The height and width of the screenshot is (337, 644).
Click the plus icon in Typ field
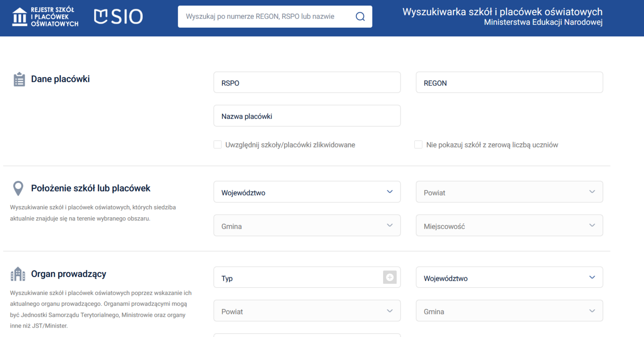pos(390,278)
